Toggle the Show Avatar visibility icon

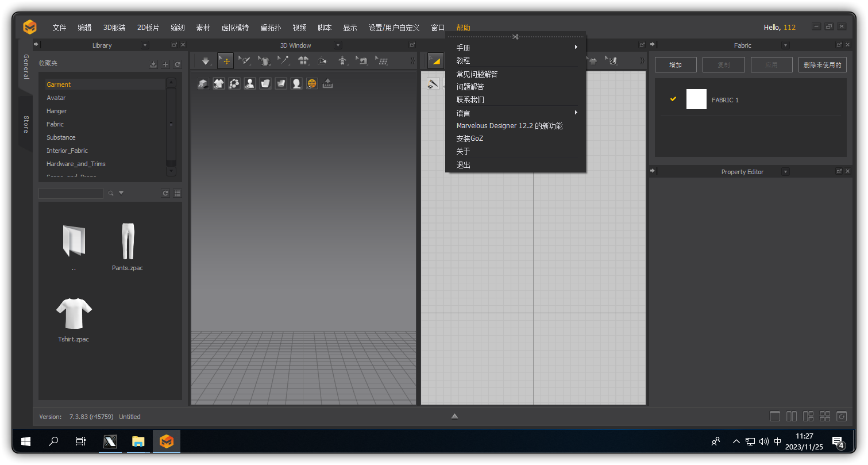(249, 83)
